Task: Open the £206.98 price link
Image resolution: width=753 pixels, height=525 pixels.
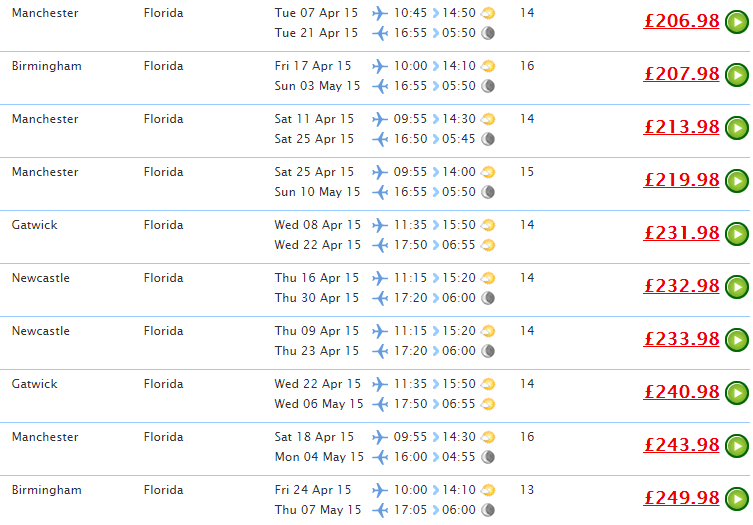Action: [x=681, y=21]
